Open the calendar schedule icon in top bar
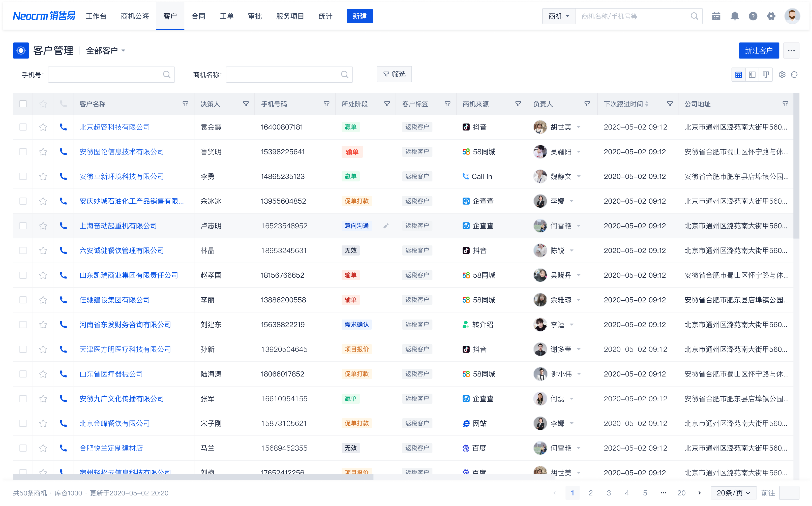The width and height of the screenshot is (812, 506). coord(716,16)
